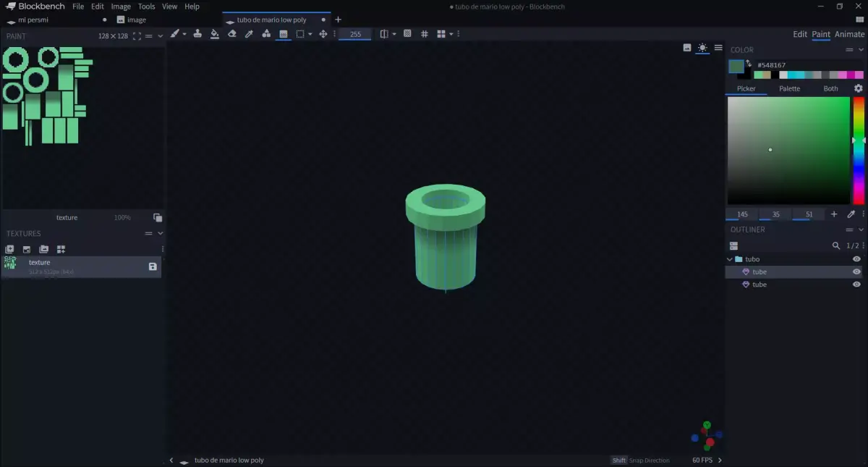Pick a color with the Eyedropper tool
Screen dimensions: 868x467
pos(249,33)
